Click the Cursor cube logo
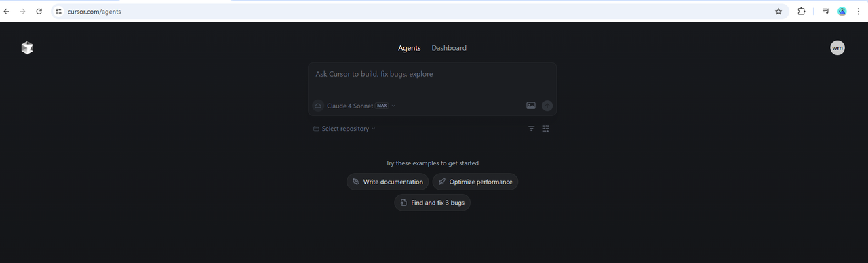The width and height of the screenshot is (868, 263). click(27, 47)
